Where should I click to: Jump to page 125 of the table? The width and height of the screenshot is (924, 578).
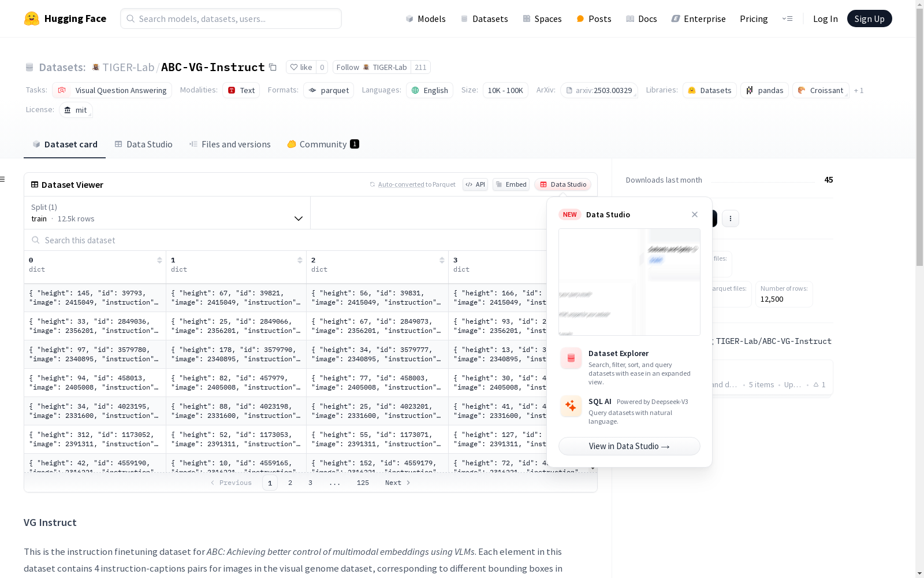pyautogui.click(x=363, y=483)
